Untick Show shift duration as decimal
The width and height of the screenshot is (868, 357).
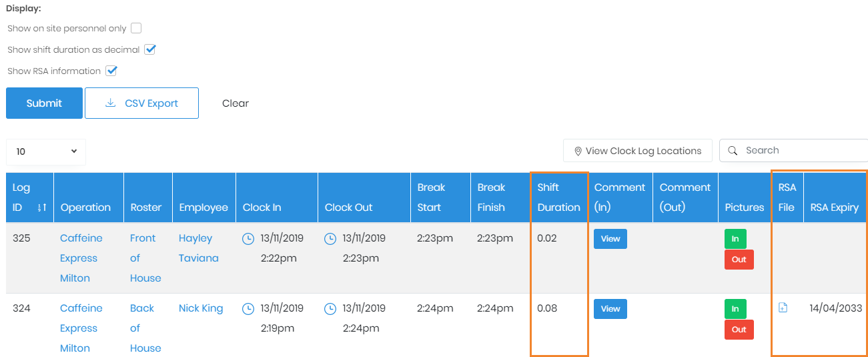[150, 49]
